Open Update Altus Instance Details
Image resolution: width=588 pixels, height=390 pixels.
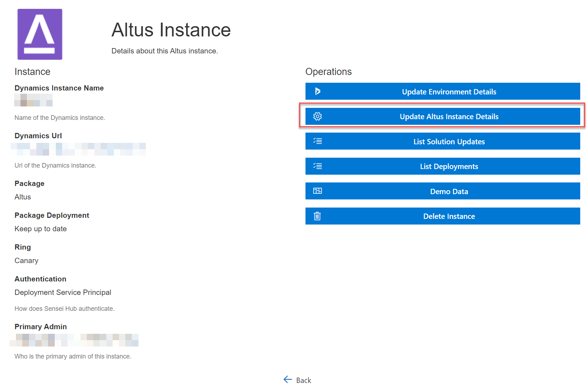pos(443,116)
